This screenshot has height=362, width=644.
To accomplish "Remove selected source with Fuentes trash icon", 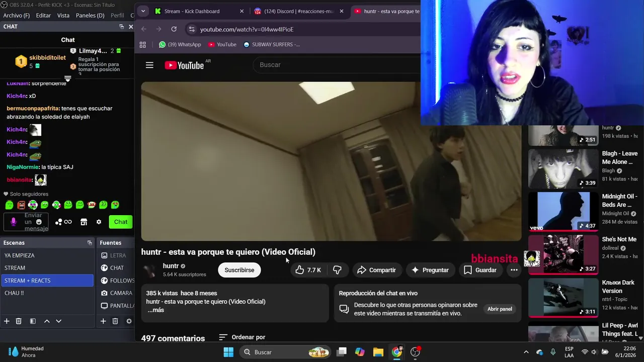I will tap(115, 321).
